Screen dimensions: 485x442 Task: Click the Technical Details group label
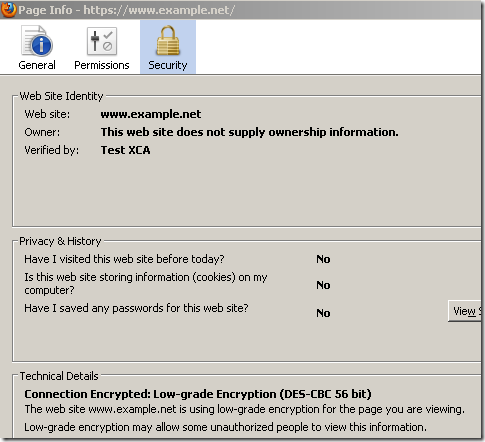pyautogui.click(x=59, y=376)
